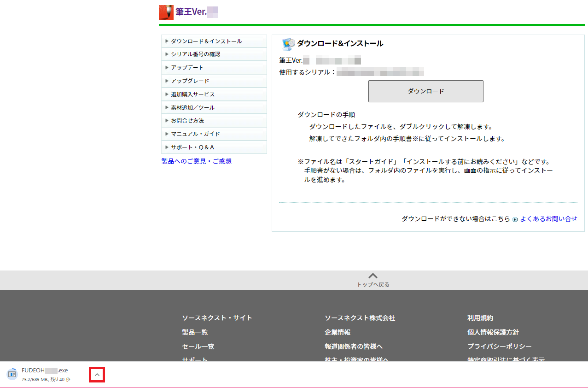Open the 個人情報保護方針 footer link

point(493,332)
